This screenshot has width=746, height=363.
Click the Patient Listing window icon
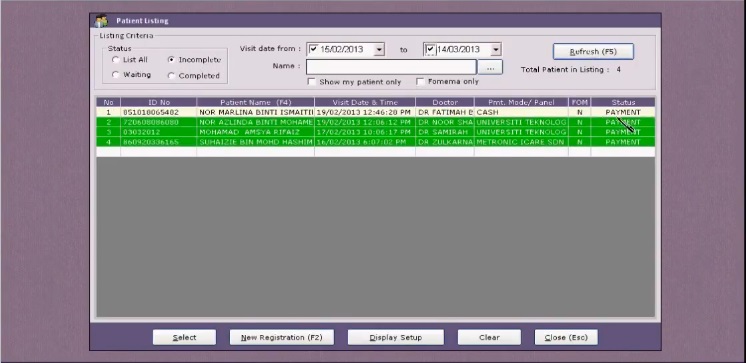(x=101, y=21)
